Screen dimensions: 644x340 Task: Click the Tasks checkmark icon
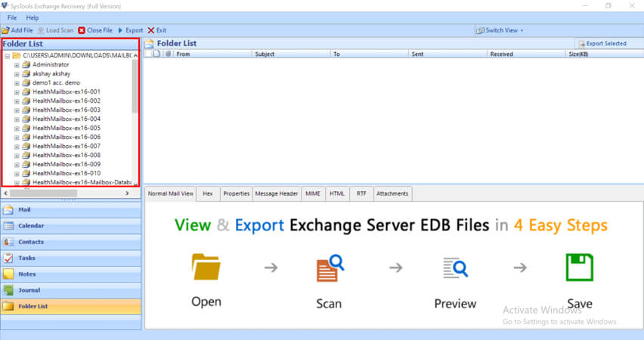tap(8, 258)
